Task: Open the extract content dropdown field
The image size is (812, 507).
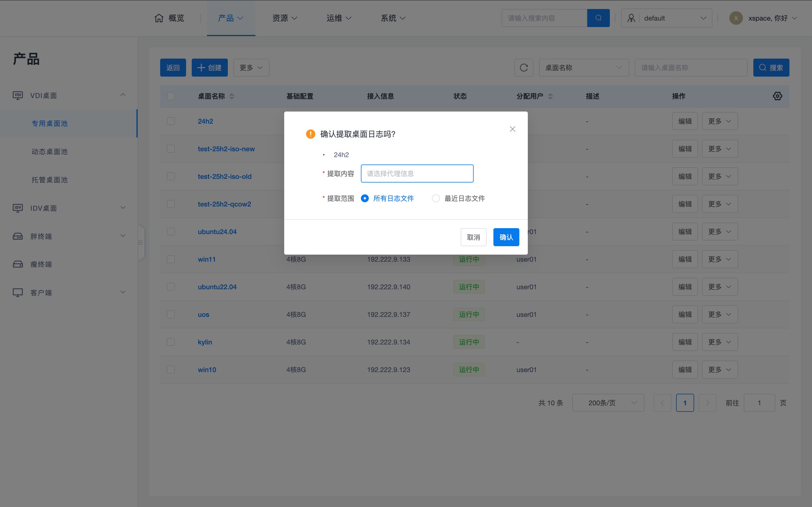Action: pos(417,174)
